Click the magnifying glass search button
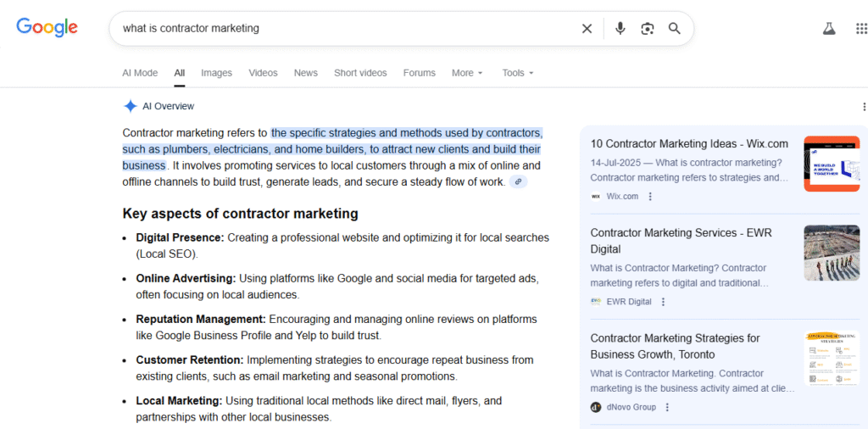The width and height of the screenshot is (868, 429). point(674,28)
